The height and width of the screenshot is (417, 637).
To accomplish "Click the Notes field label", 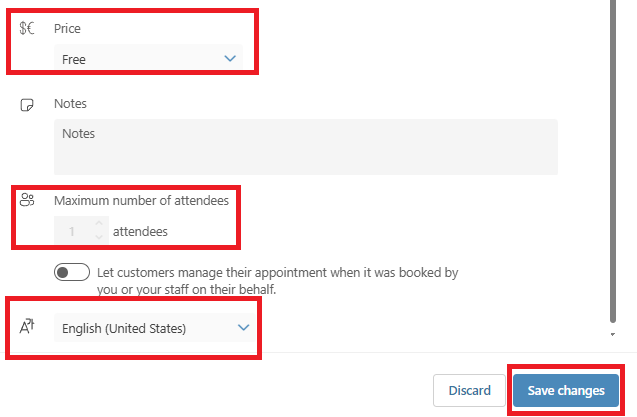I will (70, 104).
